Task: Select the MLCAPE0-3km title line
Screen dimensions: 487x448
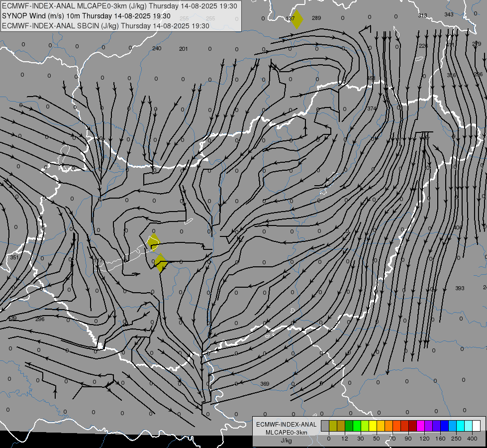Action: coord(119,6)
